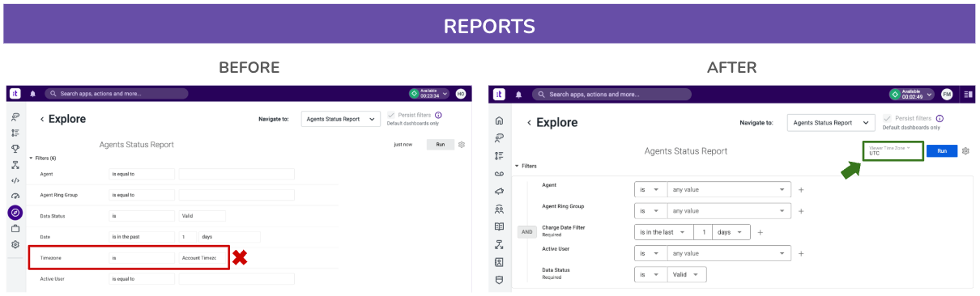Open the team group sidebar icon in AFTER panel
The height and width of the screenshot is (296, 980).
(x=500, y=209)
